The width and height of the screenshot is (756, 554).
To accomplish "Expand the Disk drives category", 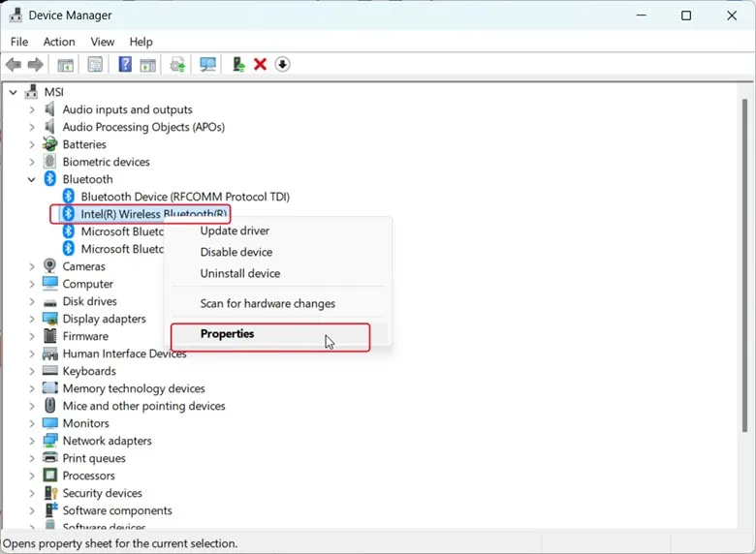I will point(32,301).
